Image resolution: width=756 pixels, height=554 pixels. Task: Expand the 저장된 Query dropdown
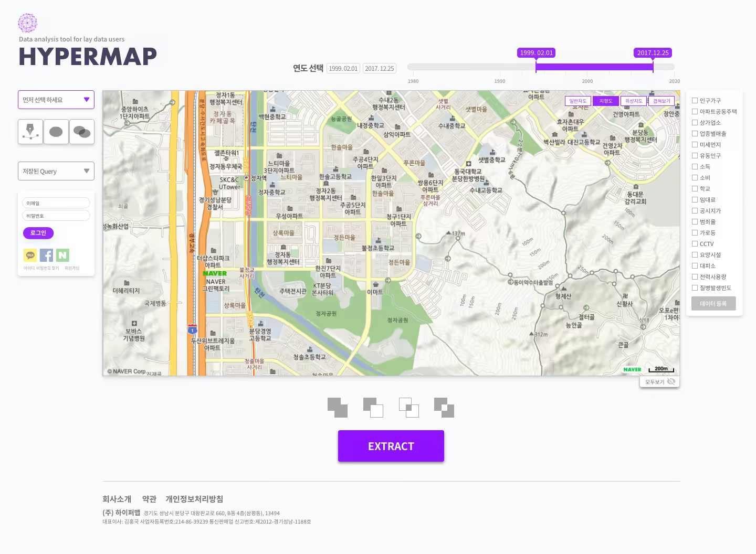pos(56,171)
